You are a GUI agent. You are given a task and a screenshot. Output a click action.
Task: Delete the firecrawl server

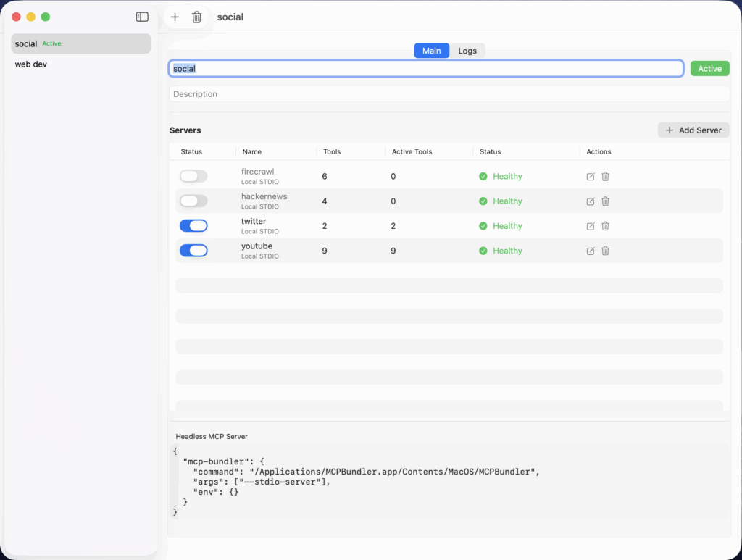click(606, 177)
